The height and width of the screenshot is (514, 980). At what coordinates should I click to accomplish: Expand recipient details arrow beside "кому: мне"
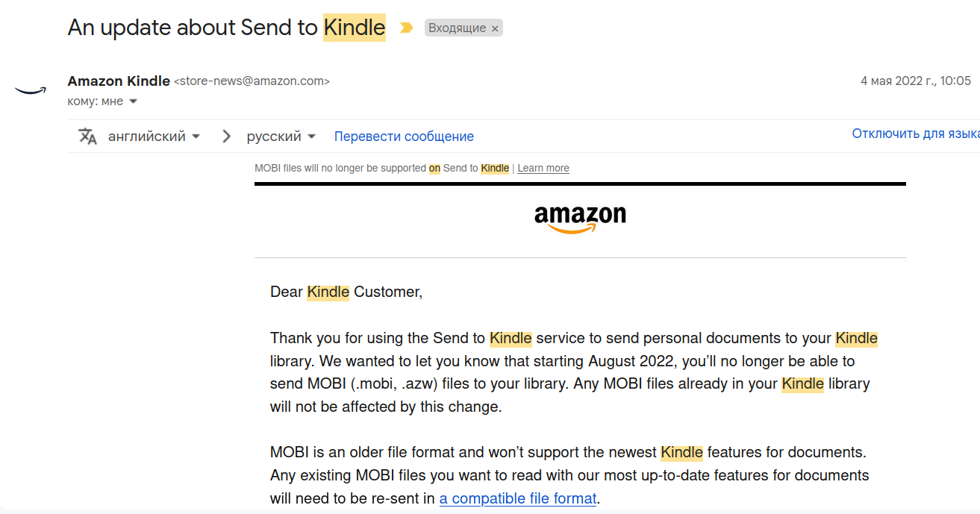(x=134, y=101)
